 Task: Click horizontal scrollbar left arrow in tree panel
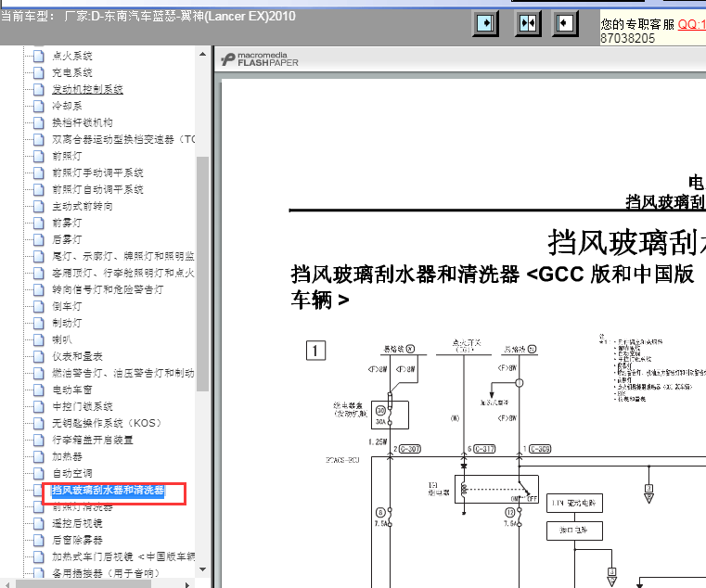7,584
